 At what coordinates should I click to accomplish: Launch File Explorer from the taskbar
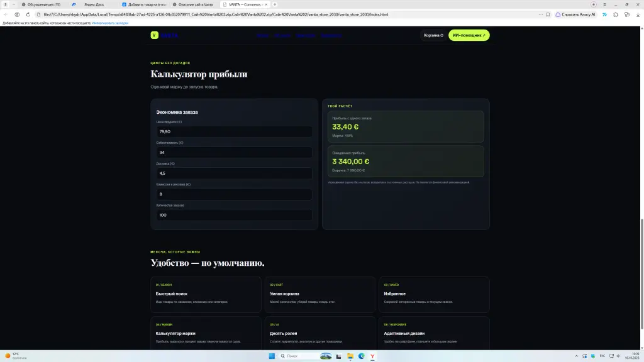click(350, 356)
